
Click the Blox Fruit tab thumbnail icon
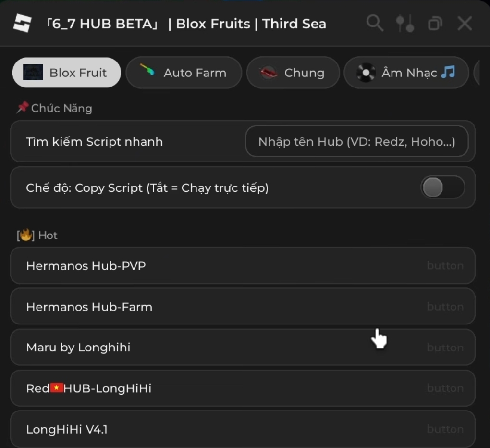coord(33,73)
